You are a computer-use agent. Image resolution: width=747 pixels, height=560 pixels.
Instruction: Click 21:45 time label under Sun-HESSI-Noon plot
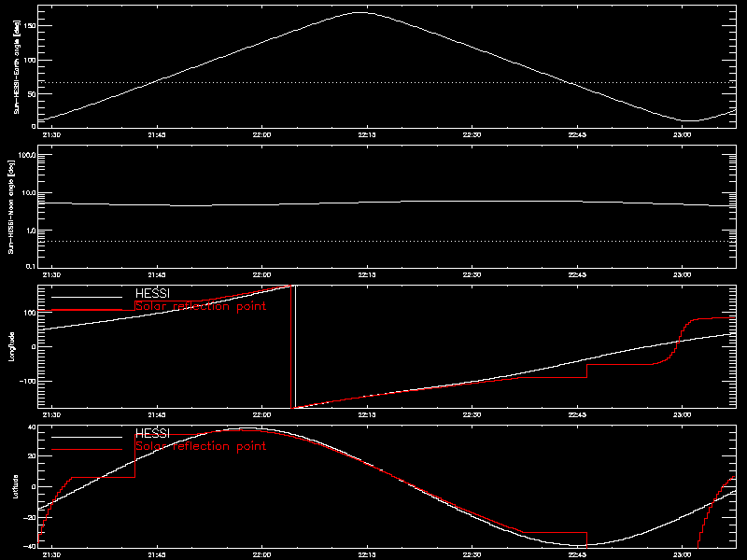click(x=157, y=274)
